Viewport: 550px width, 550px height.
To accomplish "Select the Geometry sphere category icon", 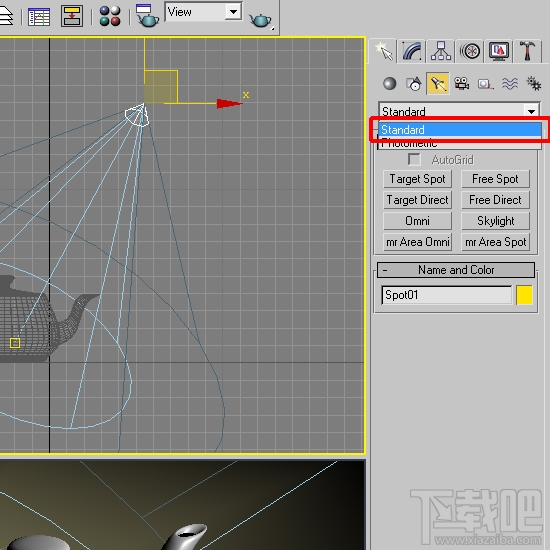I will [389, 83].
